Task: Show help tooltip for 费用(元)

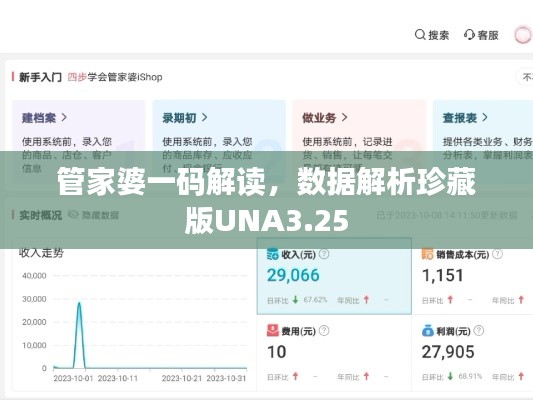Action: [324, 330]
